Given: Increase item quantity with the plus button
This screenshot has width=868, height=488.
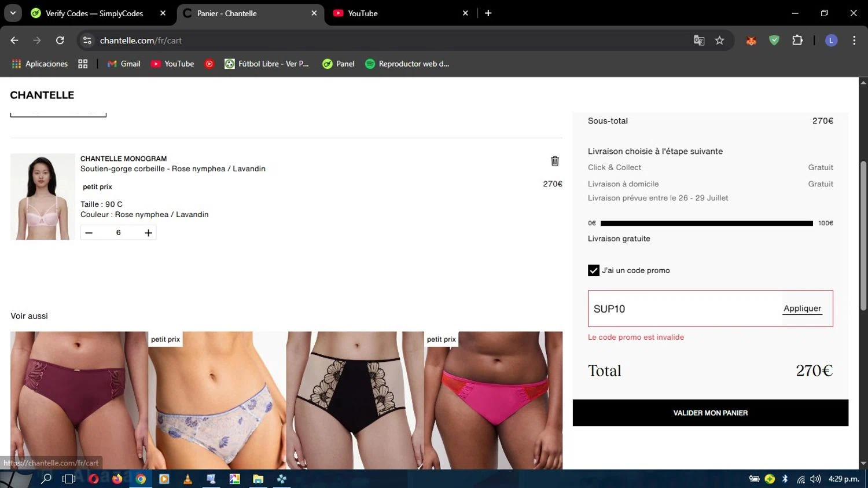Looking at the screenshot, I should tap(148, 233).
